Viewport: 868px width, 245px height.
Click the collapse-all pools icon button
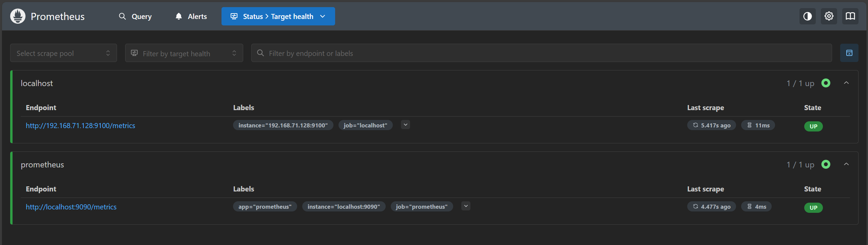click(x=849, y=53)
